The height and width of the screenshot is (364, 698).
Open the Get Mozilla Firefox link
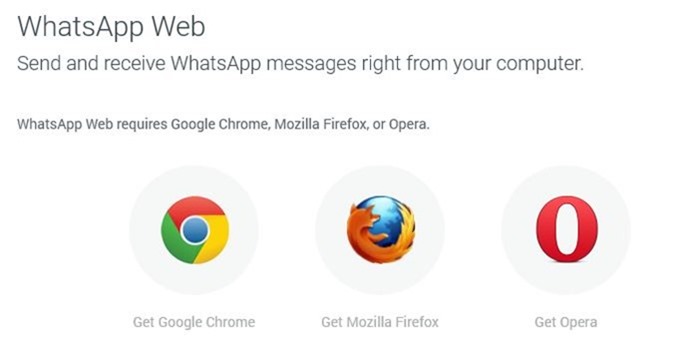tap(380, 322)
